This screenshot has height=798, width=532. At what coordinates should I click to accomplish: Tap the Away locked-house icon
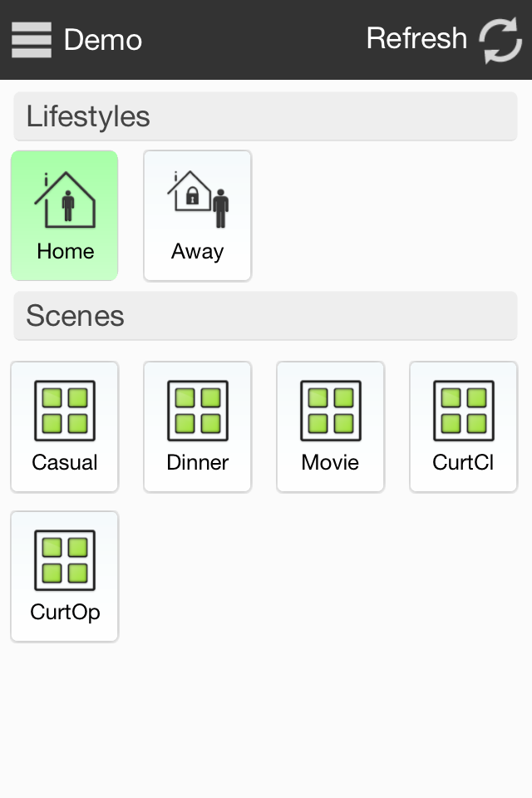coord(198,199)
